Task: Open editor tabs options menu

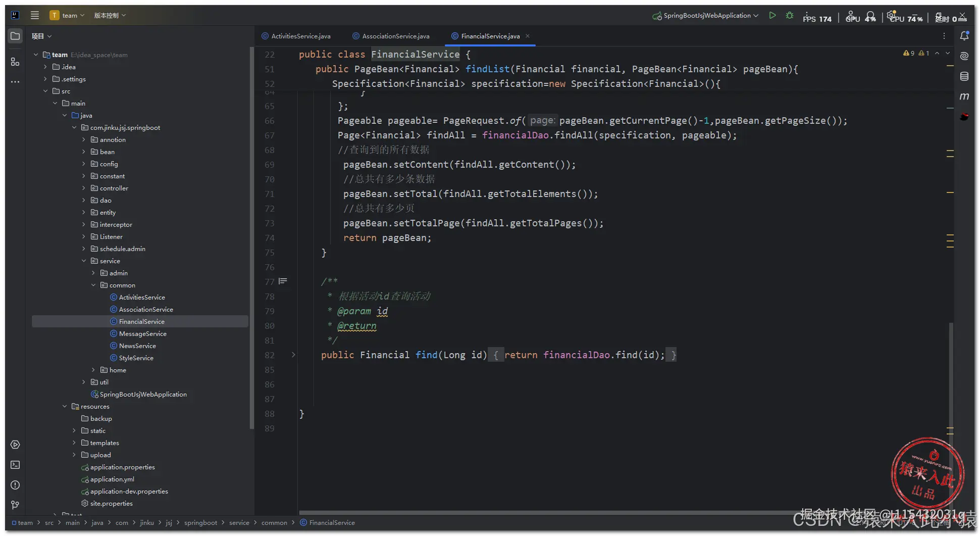Action: click(944, 36)
